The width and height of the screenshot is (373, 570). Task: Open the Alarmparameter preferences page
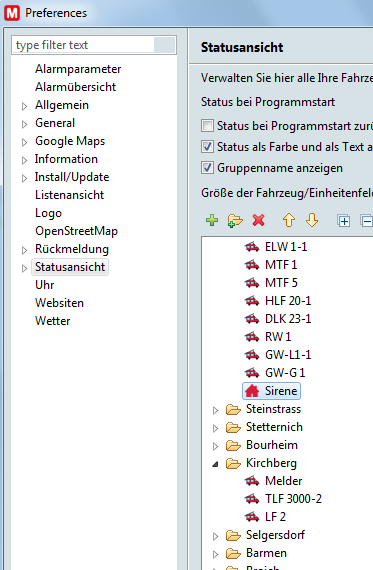coord(78,69)
